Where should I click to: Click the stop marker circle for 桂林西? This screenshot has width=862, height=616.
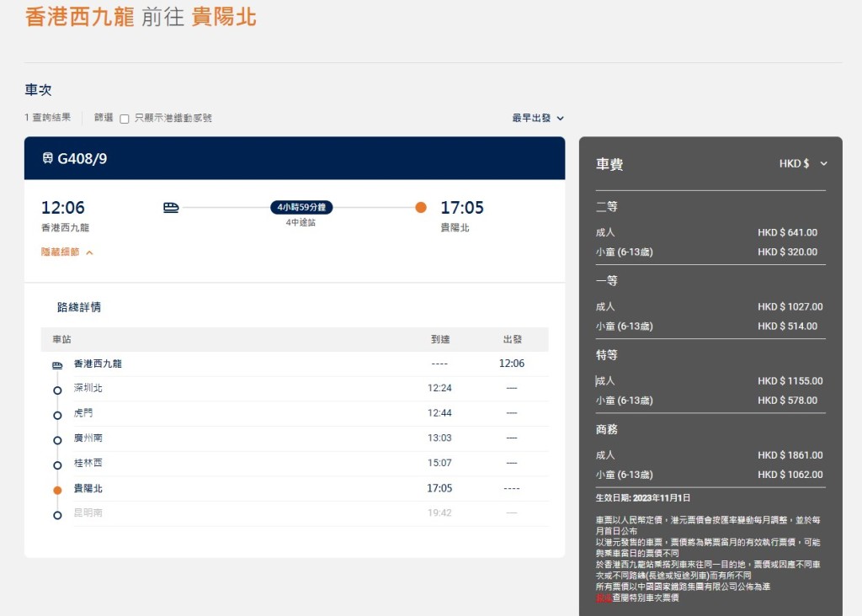pyautogui.click(x=57, y=465)
